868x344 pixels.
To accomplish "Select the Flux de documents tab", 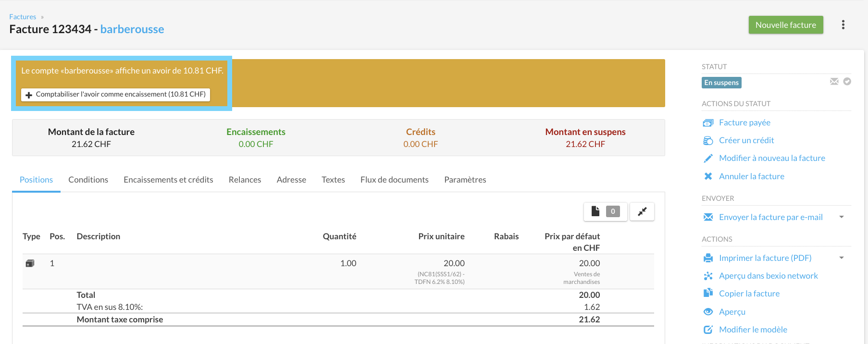I will (x=394, y=180).
